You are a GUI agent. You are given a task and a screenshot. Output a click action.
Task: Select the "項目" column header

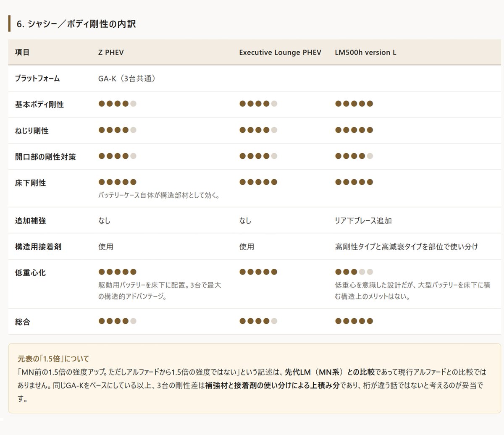(22, 52)
